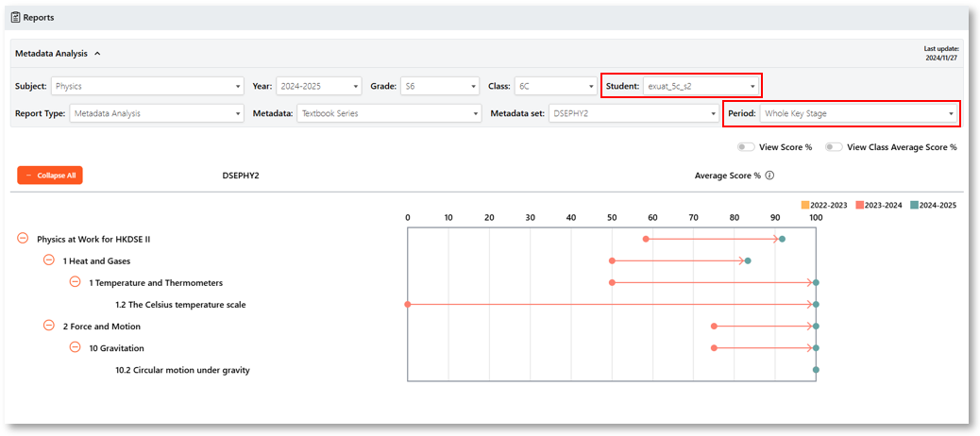Collapse the Metadata Analysis panel chevron
The image size is (980, 436).
tap(97, 53)
